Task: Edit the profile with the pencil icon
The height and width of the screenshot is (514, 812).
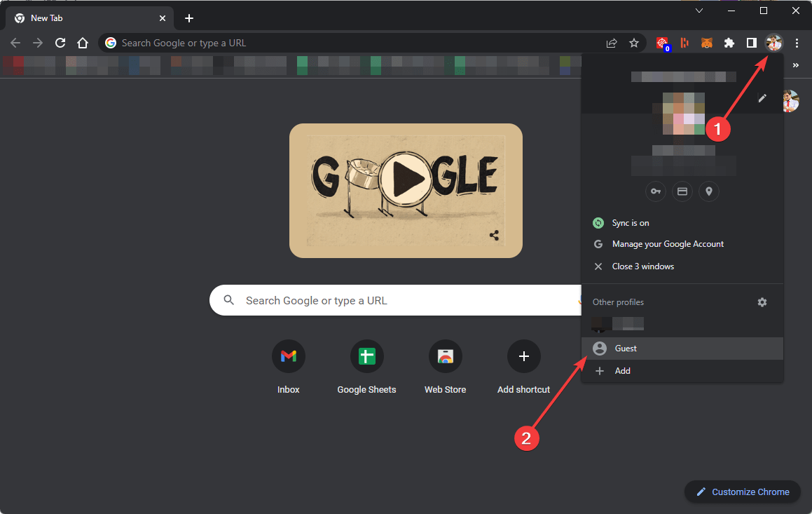Action: pos(762,98)
